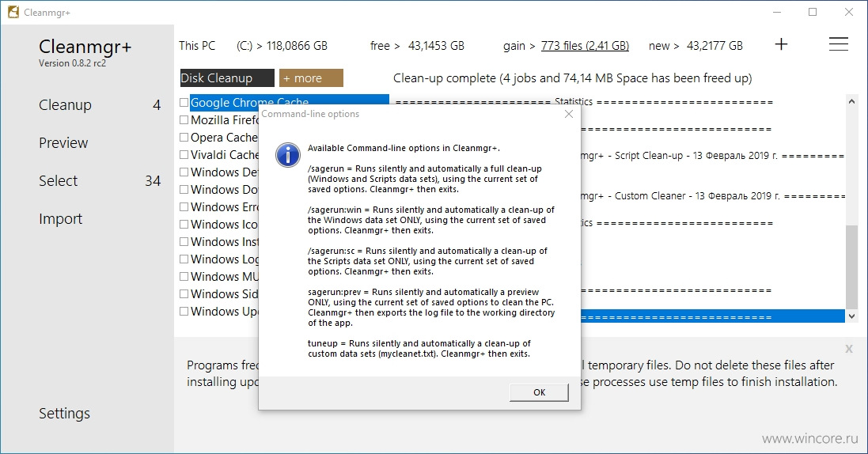
Task: Click OK in the Command-line options dialog
Action: point(539,392)
